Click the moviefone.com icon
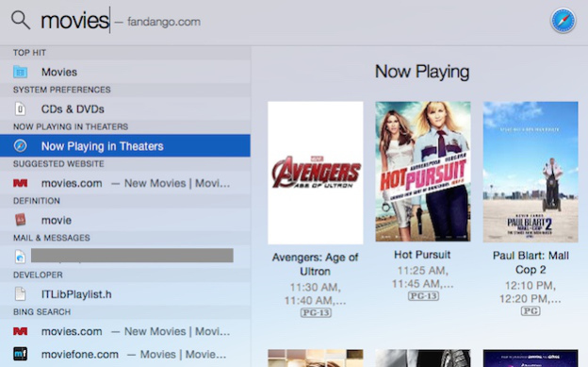Viewport: 588px width, 367px height. coord(20,354)
